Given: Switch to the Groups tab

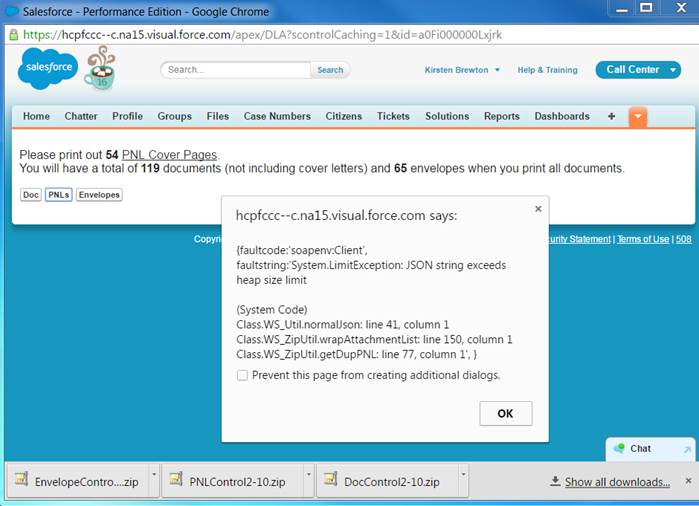Looking at the screenshot, I should click(x=174, y=116).
